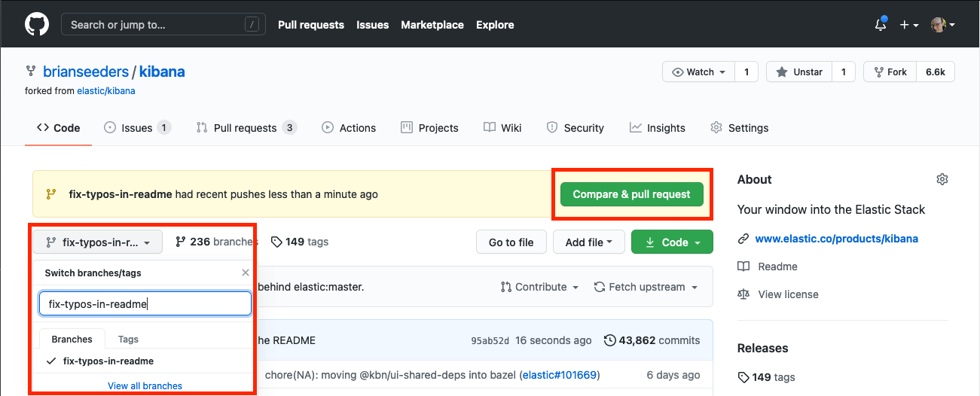The height and width of the screenshot is (396, 980).
Task: Click the slash shortcut key in search
Action: [x=252, y=25]
